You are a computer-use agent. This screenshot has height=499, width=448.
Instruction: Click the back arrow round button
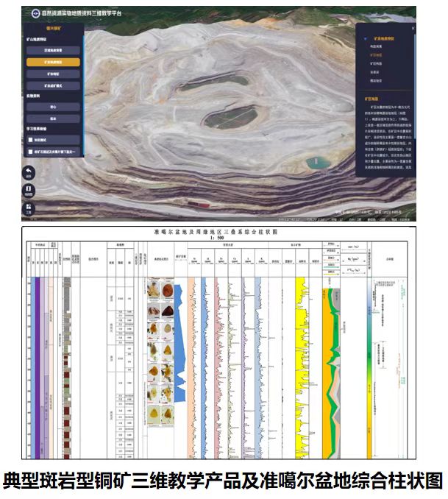pyautogui.click(x=29, y=173)
